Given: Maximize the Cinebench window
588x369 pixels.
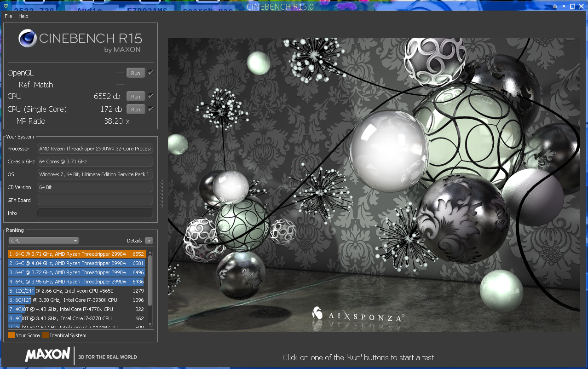Looking at the screenshot, I should pyautogui.click(x=573, y=6).
